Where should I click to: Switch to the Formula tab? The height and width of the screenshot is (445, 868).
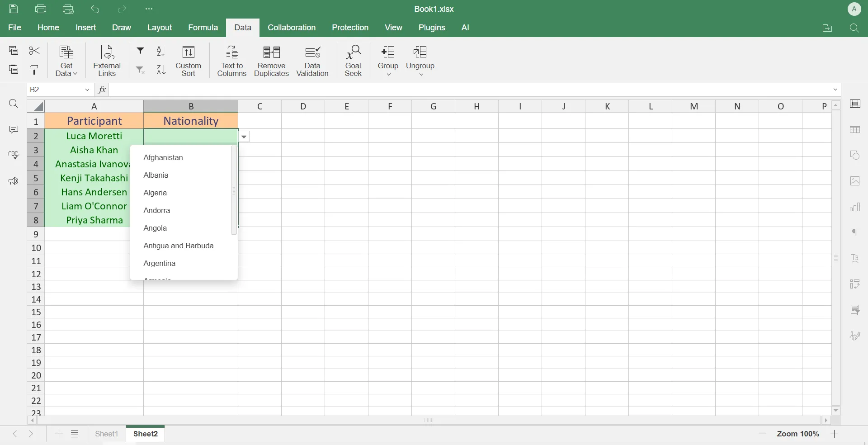click(x=203, y=28)
